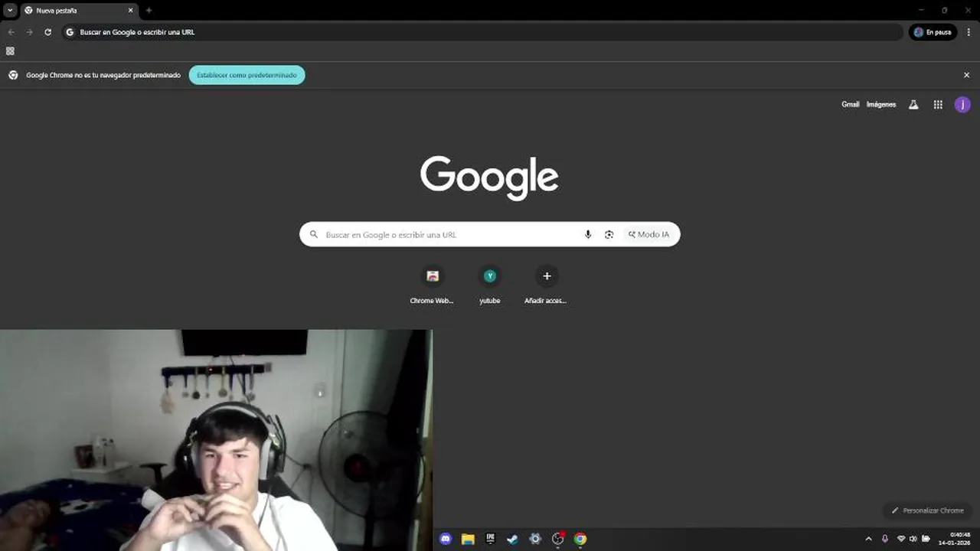Screen dimensions: 980x551
Task: Open Chrome three-dot menu
Action: [x=969, y=32]
